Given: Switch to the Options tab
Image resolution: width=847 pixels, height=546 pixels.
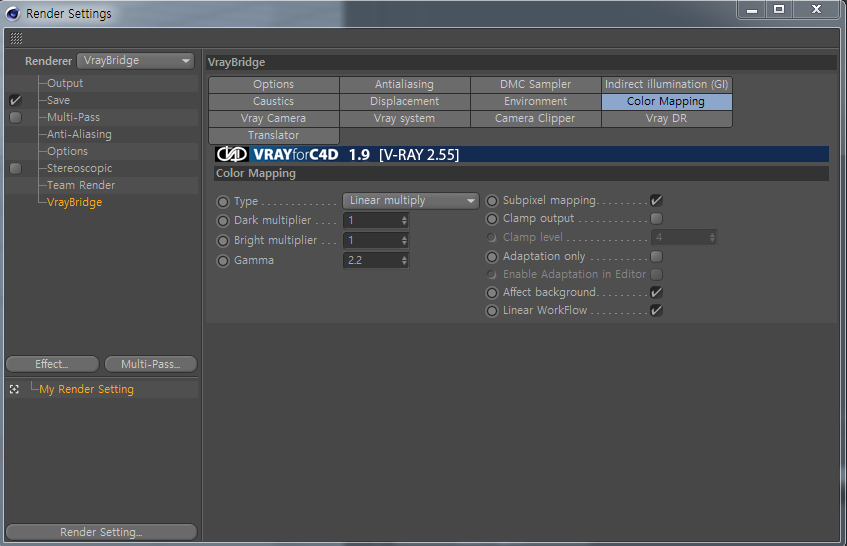Looking at the screenshot, I should tap(274, 84).
